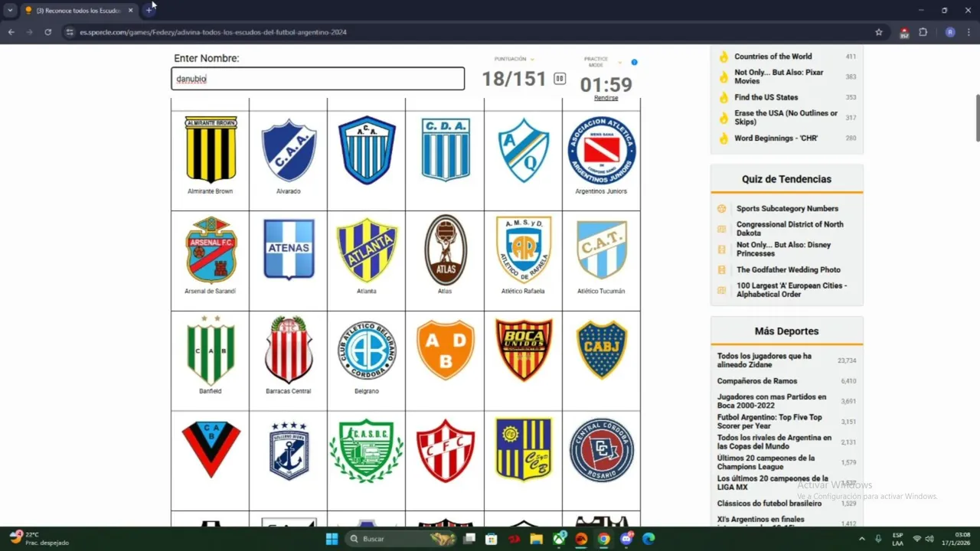Image resolution: width=980 pixels, height=551 pixels.
Task: Open Word Beginnings - 'CHR' quiz
Action: pos(776,139)
